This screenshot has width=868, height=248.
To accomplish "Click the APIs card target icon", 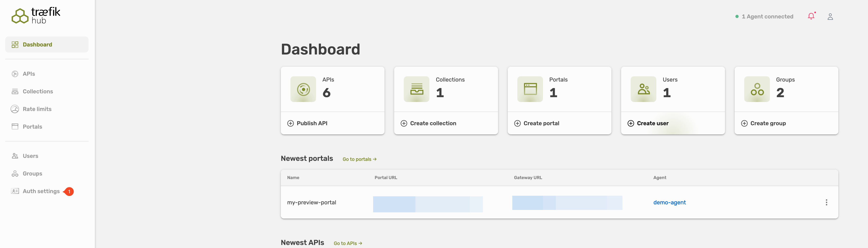I will (303, 89).
